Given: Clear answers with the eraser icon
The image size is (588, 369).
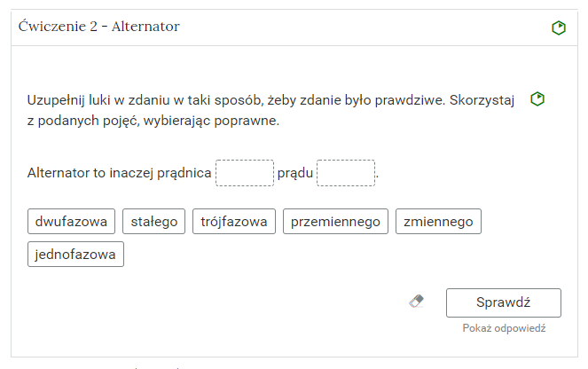Looking at the screenshot, I should [416, 301].
